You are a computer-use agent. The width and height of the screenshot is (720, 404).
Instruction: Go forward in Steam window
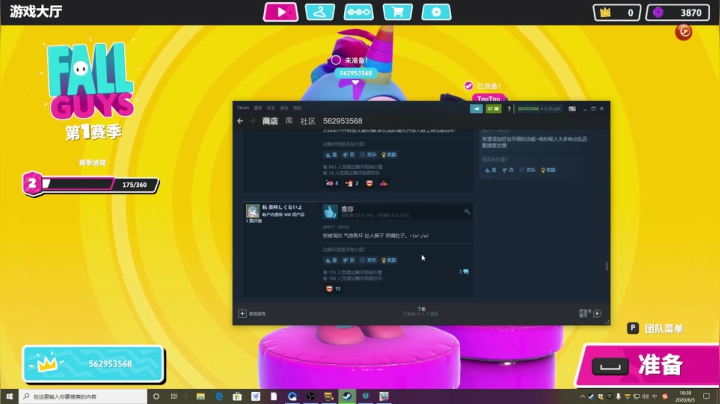coord(252,121)
